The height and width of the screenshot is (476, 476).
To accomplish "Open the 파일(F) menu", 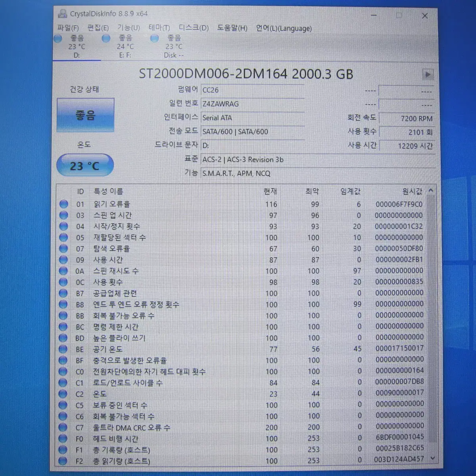I will click(x=68, y=28).
